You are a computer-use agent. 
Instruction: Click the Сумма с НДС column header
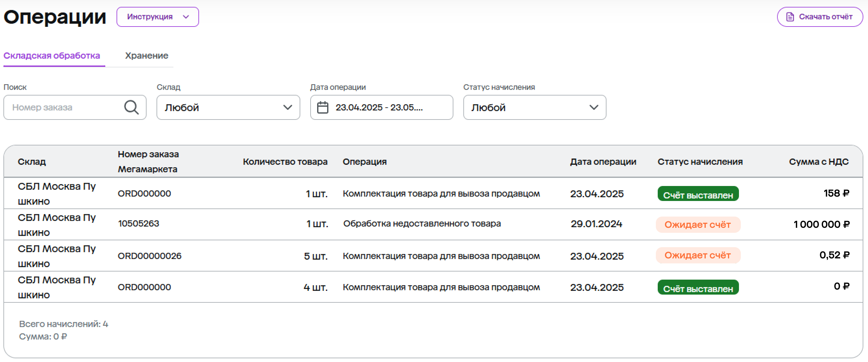coord(818,162)
